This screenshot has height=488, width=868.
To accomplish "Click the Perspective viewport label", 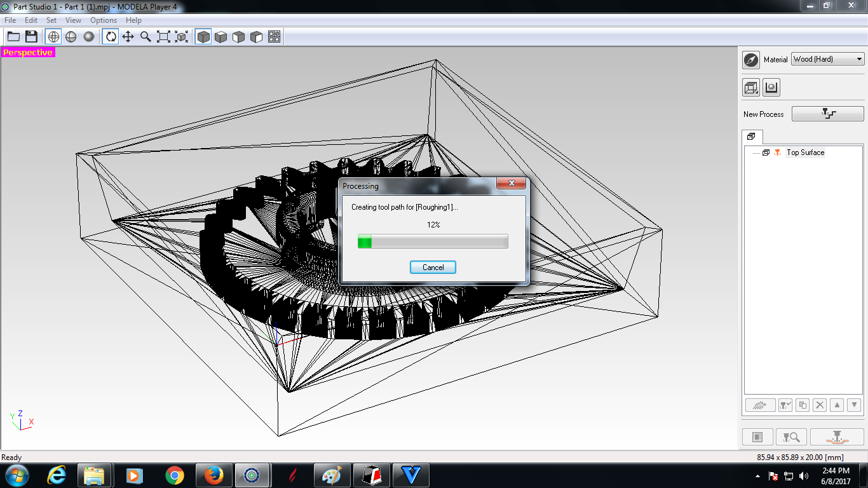I will tap(28, 52).
